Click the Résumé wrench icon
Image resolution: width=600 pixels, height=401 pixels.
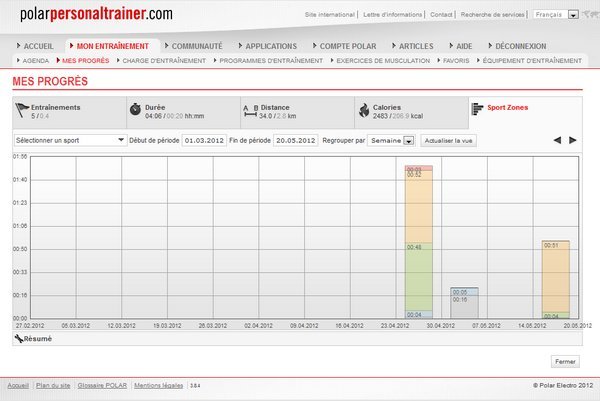pos(19,338)
